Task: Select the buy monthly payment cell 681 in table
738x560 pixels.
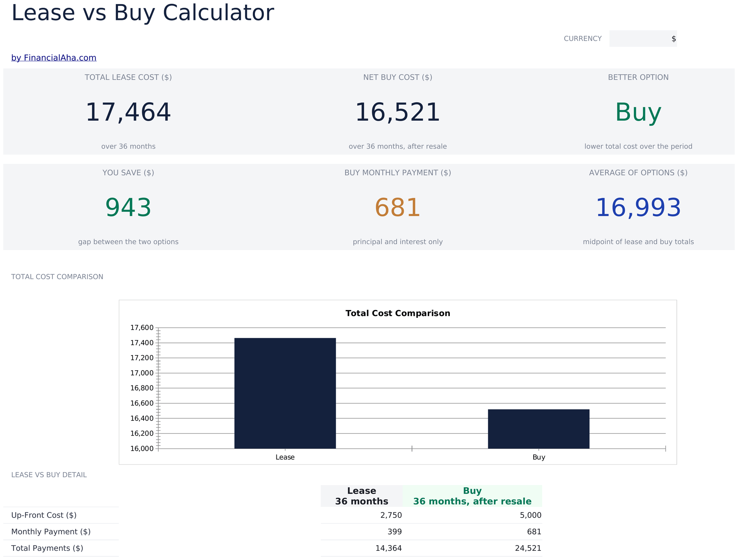Action: tap(472, 532)
